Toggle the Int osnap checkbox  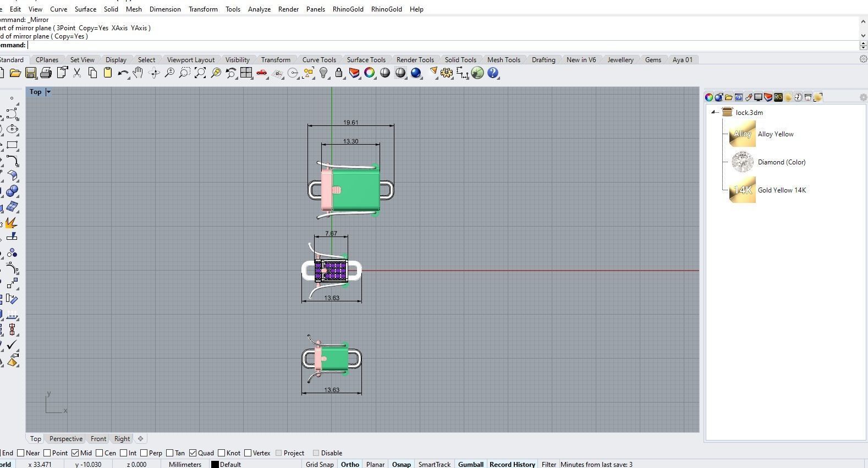123,453
